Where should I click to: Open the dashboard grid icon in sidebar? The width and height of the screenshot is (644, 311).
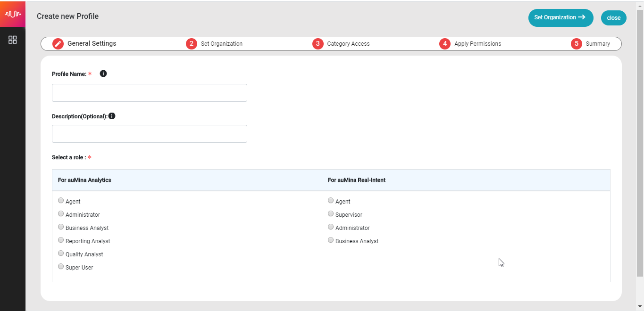point(13,40)
